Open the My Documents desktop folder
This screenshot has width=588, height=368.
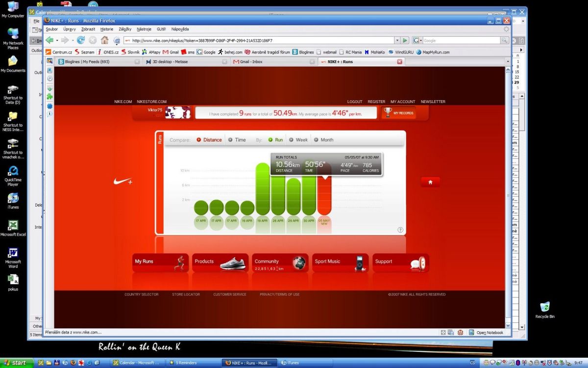point(13,64)
